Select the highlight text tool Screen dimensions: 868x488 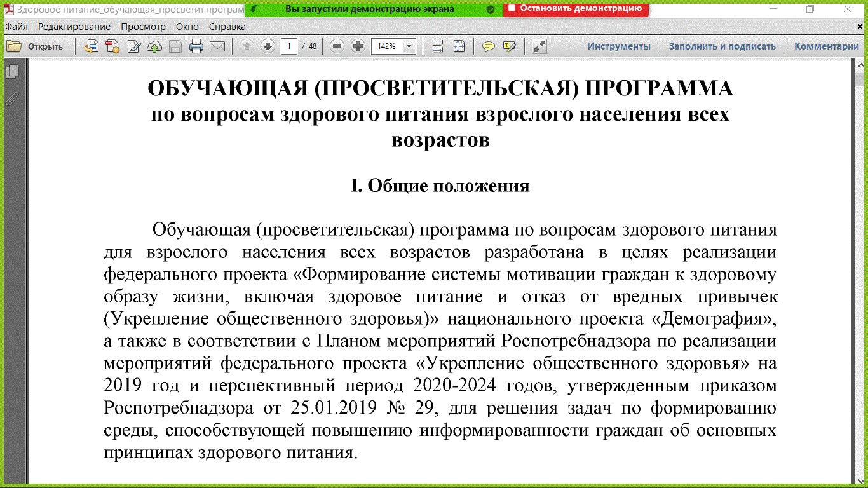509,46
